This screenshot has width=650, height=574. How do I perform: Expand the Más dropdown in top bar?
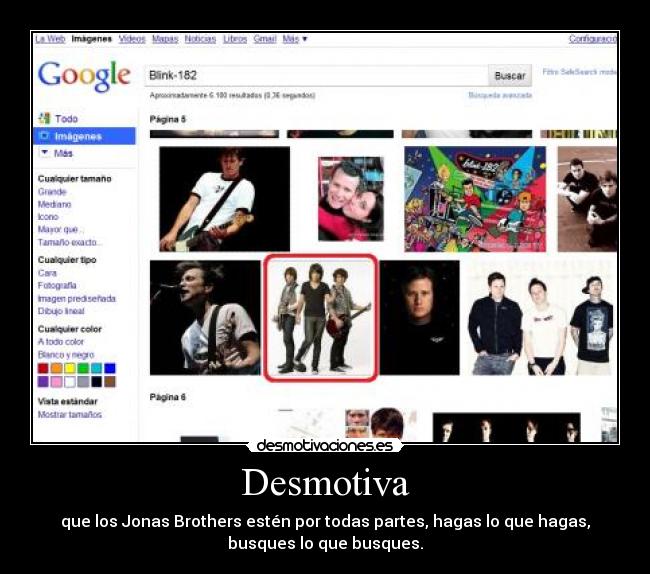click(x=295, y=39)
